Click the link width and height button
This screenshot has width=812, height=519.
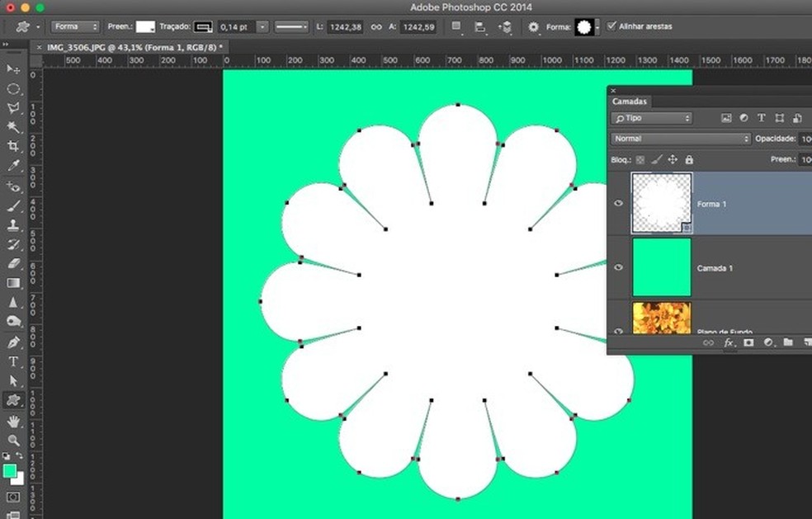pos(375,27)
